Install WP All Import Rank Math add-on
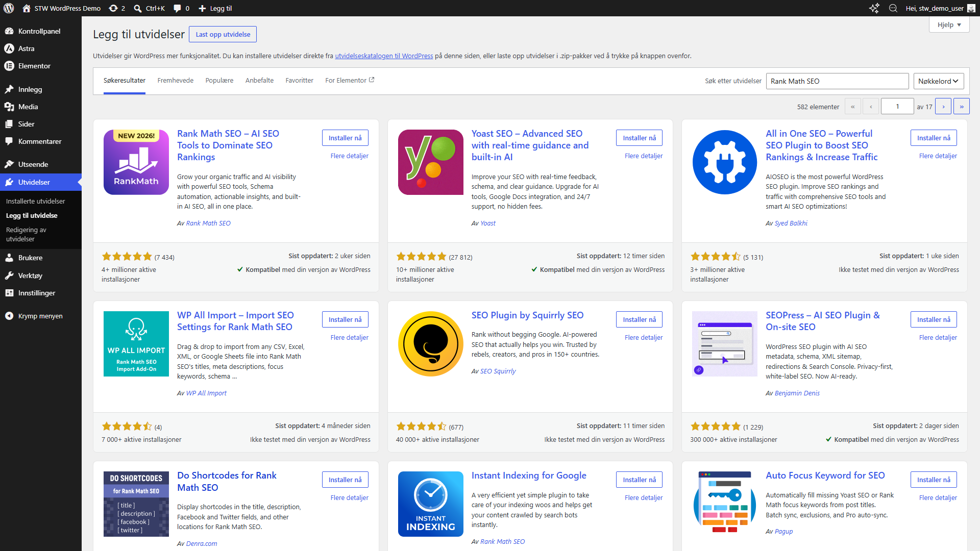 [345, 319]
